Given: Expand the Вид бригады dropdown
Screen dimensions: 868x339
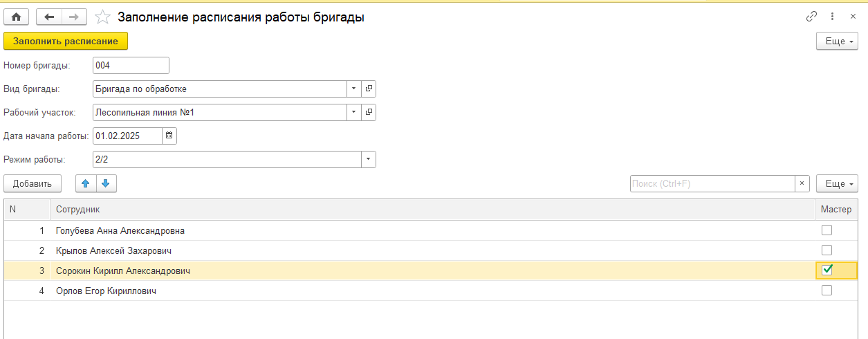Looking at the screenshot, I should coord(353,89).
